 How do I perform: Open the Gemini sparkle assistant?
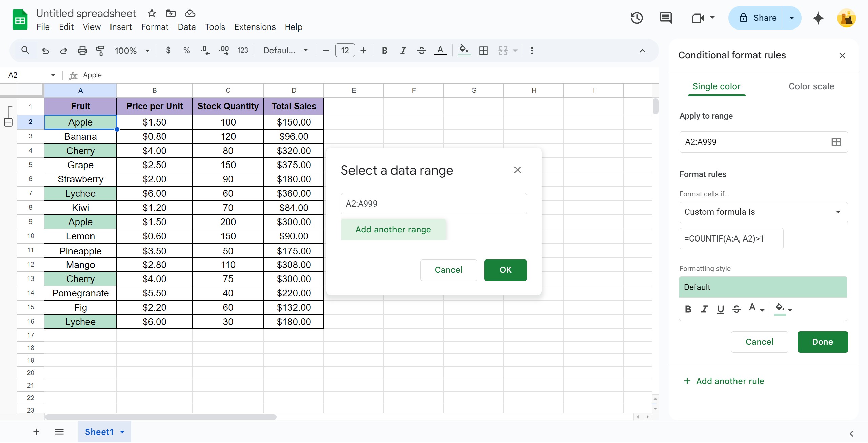(x=818, y=18)
